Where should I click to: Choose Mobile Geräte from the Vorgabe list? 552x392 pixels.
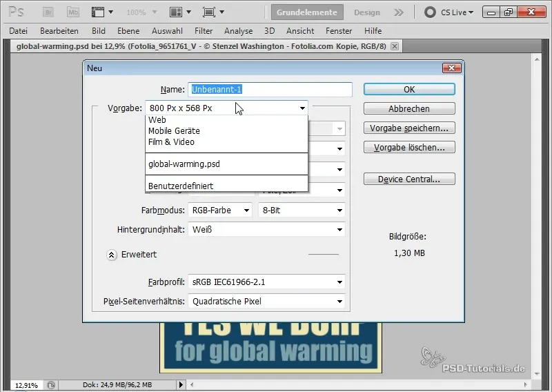pyautogui.click(x=226, y=130)
